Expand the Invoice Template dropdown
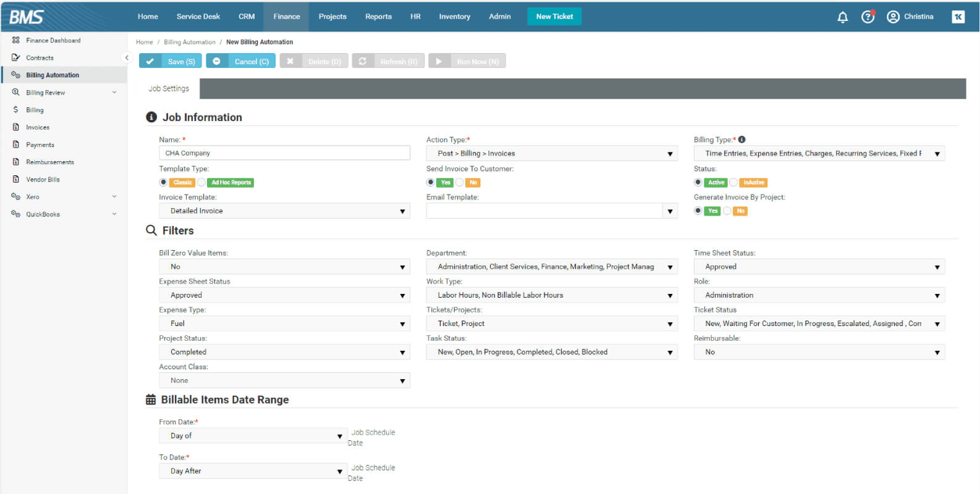Image resolution: width=980 pixels, height=494 pixels. [x=284, y=211]
